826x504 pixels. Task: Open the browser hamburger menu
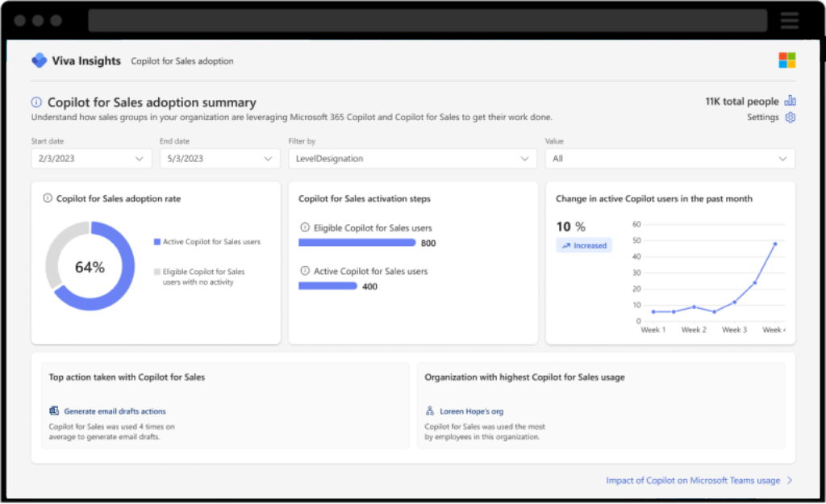point(789,20)
